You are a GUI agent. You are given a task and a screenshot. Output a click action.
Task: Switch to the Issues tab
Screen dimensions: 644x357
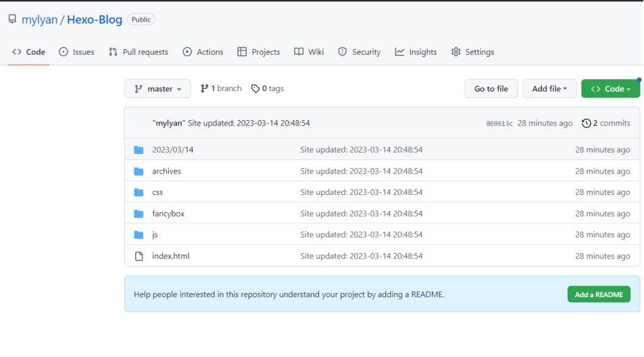pyautogui.click(x=77, y=52)
